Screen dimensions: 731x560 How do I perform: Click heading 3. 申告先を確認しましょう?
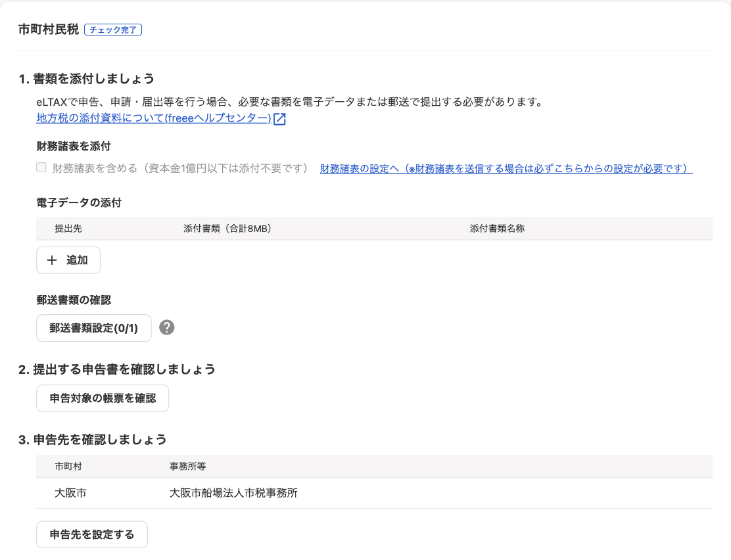pos(92,440)
